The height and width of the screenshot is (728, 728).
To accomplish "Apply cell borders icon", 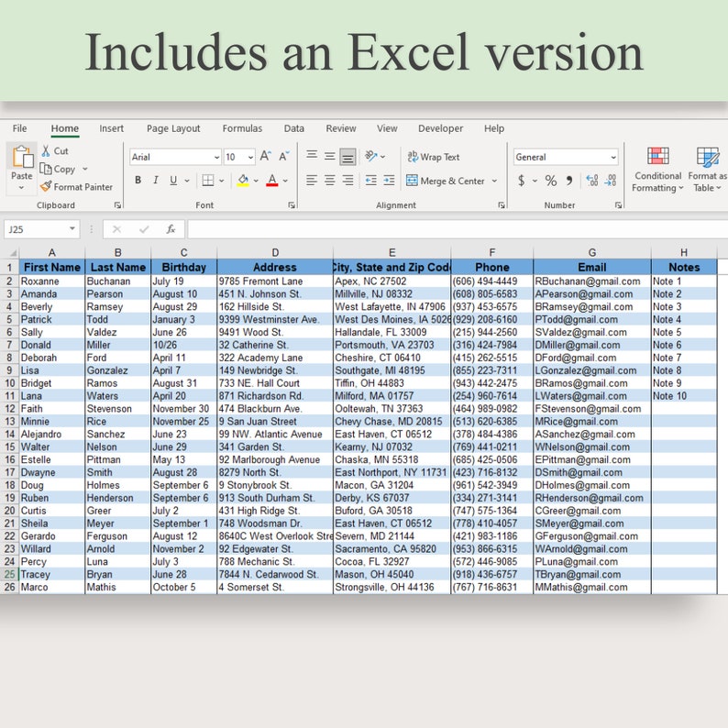I will tap(208, 180).
